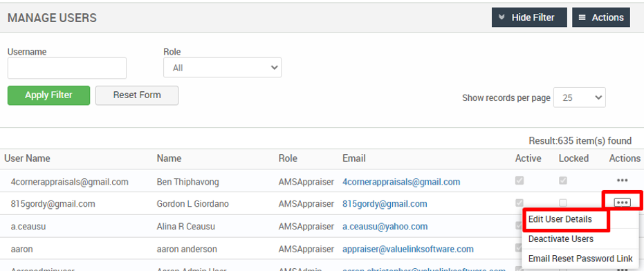Image resolution: width=644 pixels, height=271 pixels.
Task: Click Apply Filter
Action: 48,95
